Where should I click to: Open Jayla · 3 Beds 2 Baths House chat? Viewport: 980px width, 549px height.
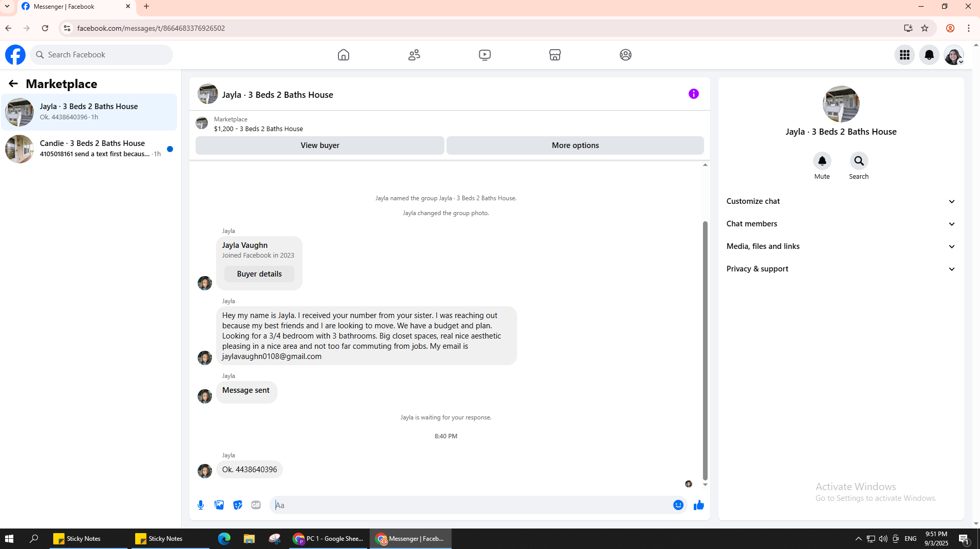[89, 112]
